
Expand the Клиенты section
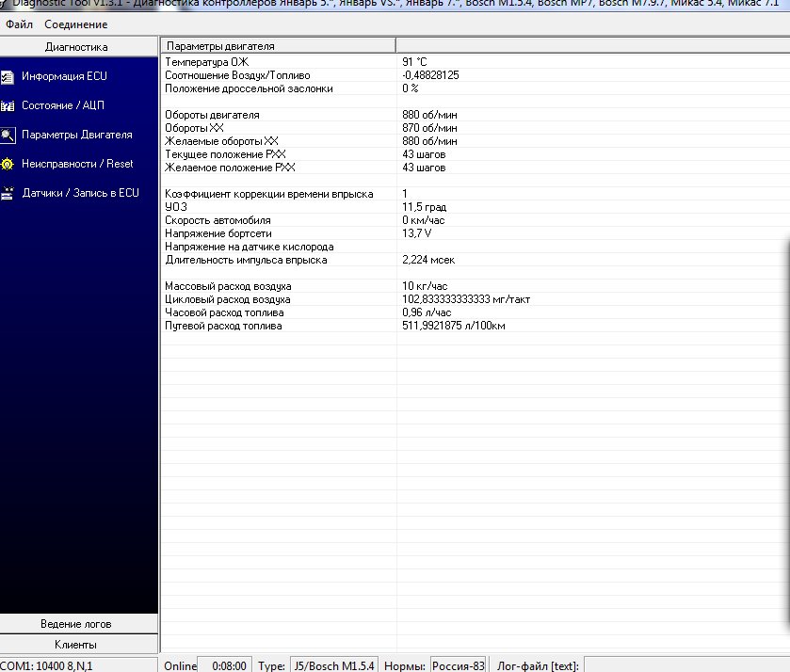pyautogui.click(x=77, y=645)
